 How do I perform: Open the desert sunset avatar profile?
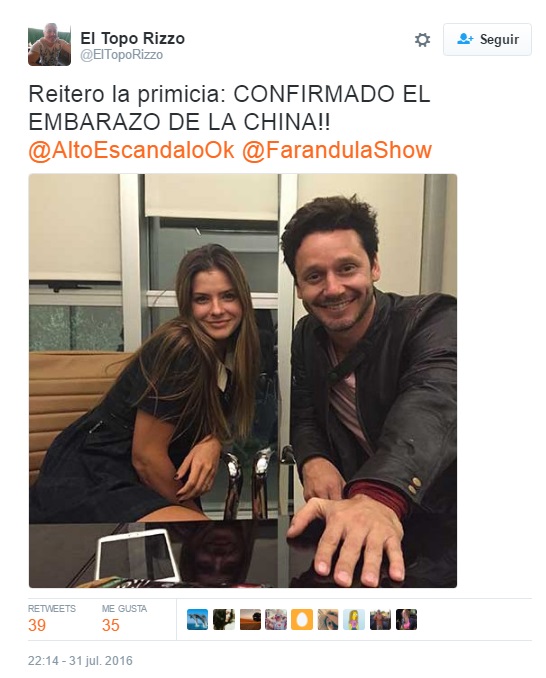click(x=250, y=619)
